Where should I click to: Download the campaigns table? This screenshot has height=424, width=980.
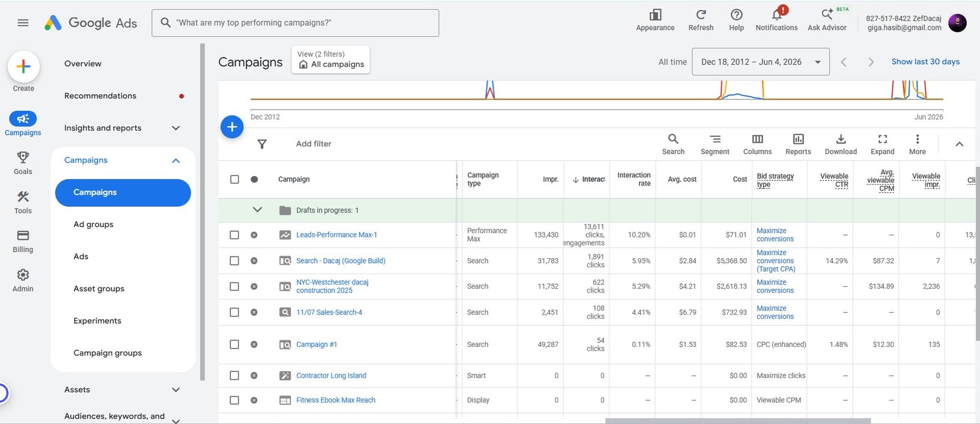(840, 144)
